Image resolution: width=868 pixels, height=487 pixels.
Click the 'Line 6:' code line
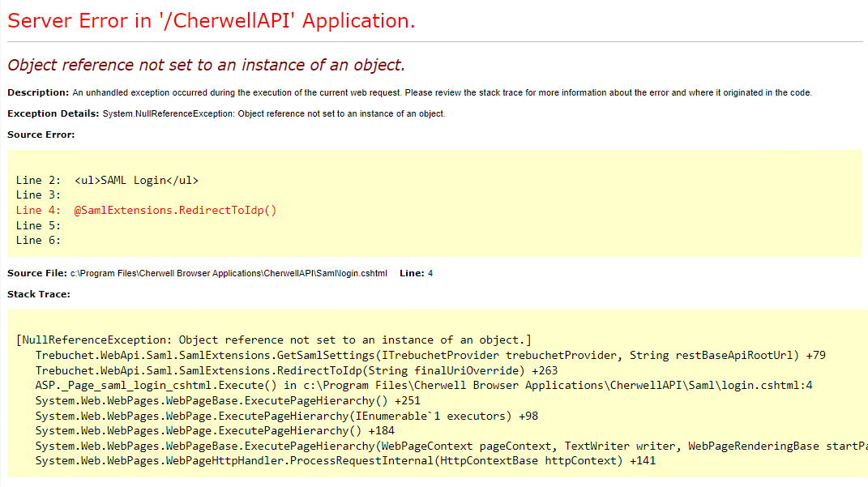tap(39, 240)
